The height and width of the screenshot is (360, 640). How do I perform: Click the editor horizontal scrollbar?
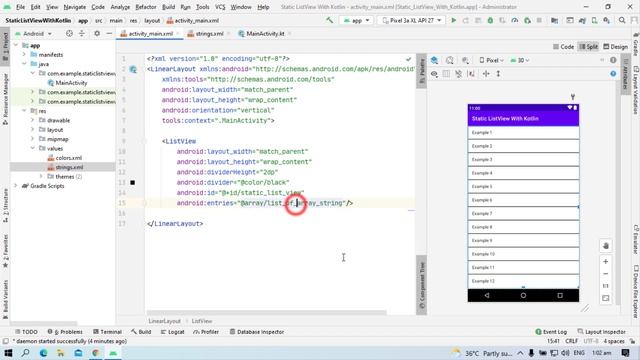(x=267, y=313)
